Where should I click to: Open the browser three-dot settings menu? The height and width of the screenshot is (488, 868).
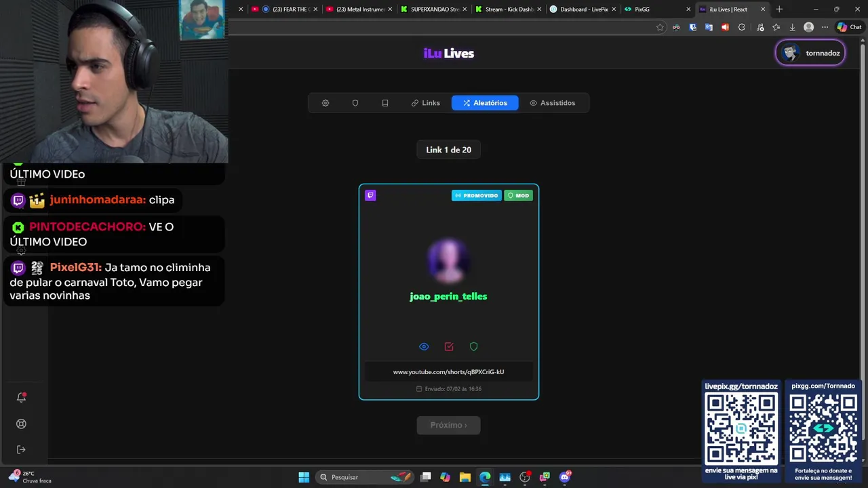(825, 27)
